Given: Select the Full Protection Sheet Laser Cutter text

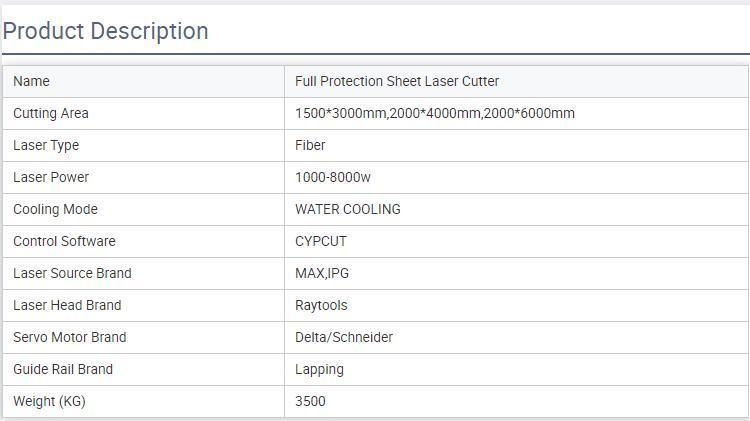Looking at the screenshot, I should tap(397, 81).
